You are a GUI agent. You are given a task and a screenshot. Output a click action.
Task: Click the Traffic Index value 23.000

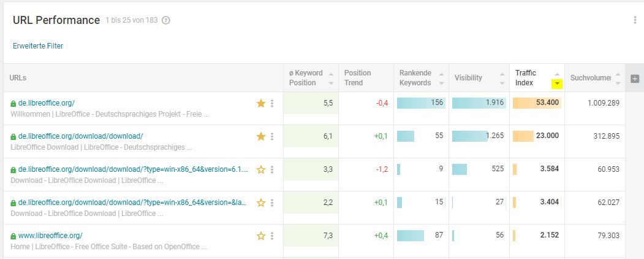[x=547, y=136]
